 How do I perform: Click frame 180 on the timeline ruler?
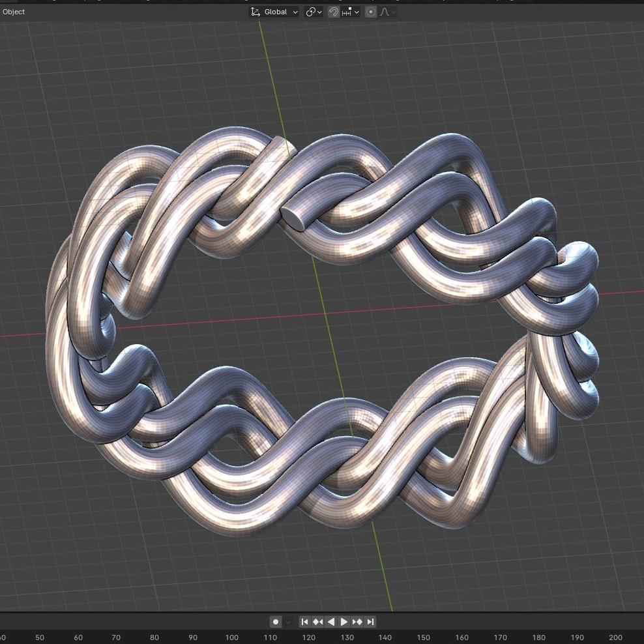click(539, 637)
